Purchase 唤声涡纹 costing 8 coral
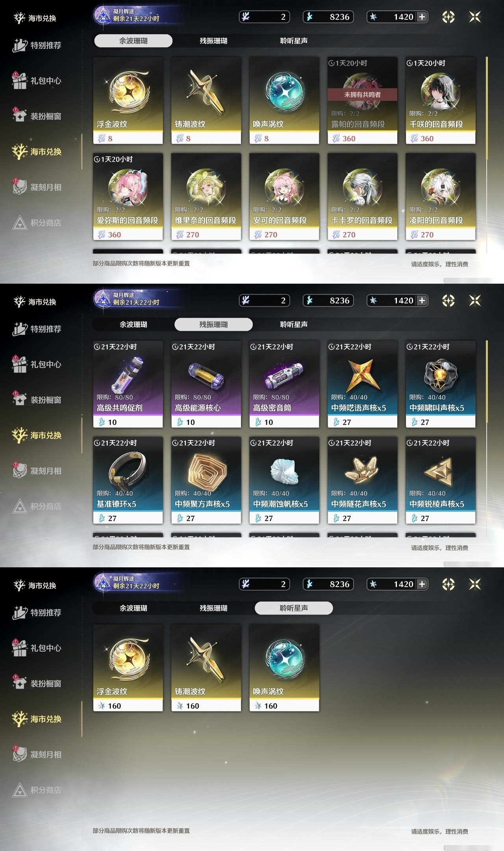This screenshot has height=851, width=504. (284, 100)
